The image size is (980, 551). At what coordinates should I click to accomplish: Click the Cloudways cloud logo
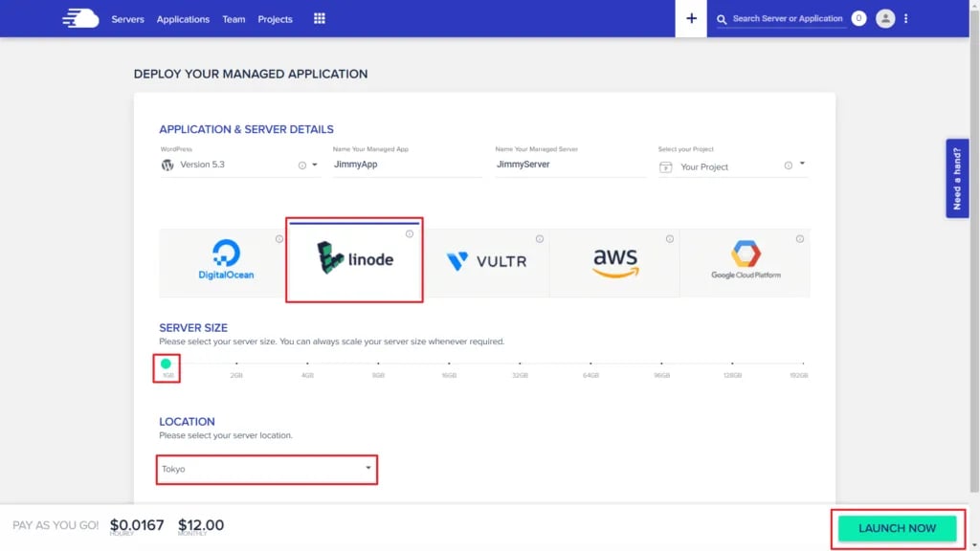(x=80, y=19)
